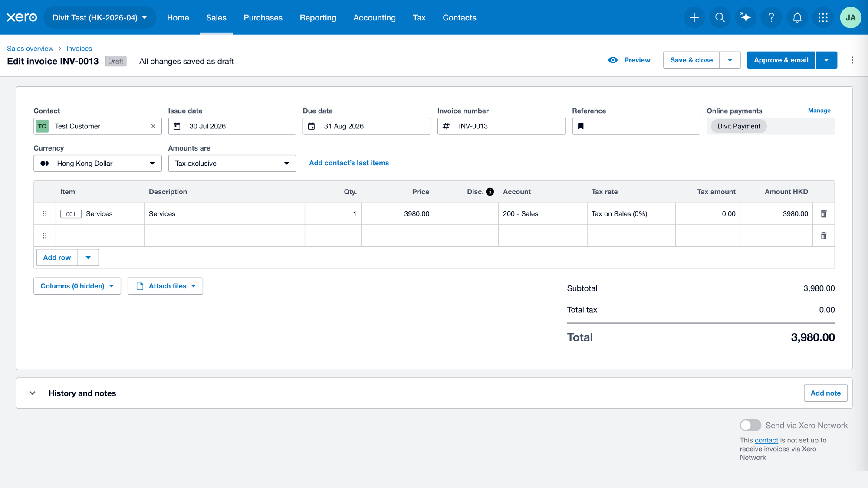Screen dimensions: 868x488
Task: Open the due date calendar icon
Action: (x=312, y=126)
